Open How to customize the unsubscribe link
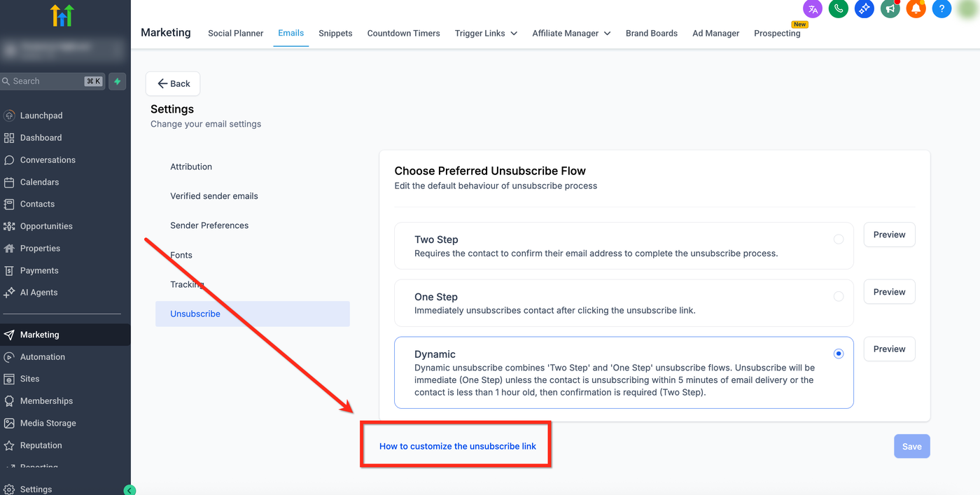 tap(458, 446)
